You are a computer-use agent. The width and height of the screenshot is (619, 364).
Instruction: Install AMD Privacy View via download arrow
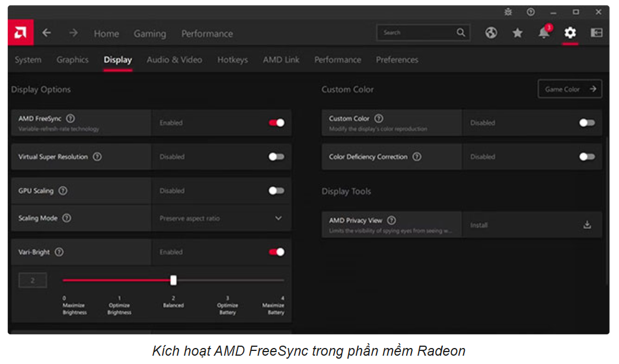pyautogui.click(x=587, y=225)
